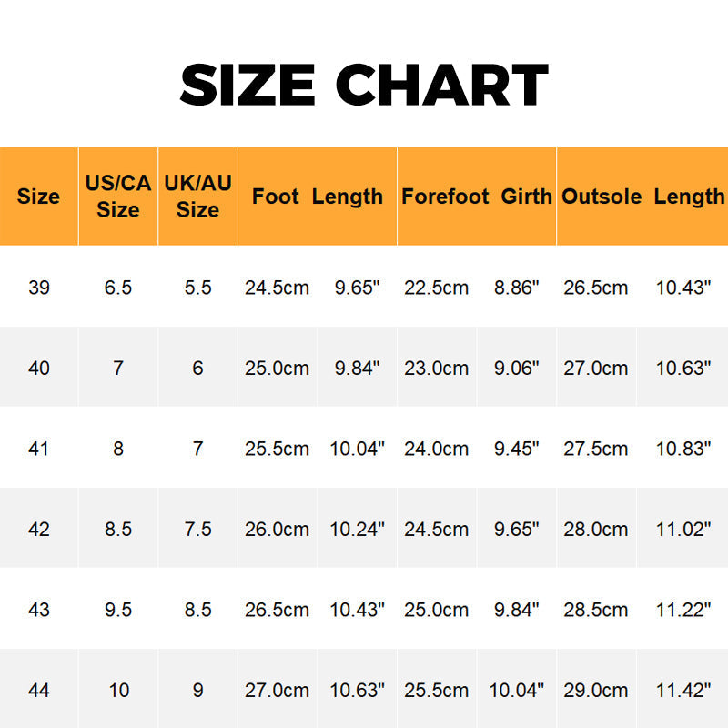
Task: Click size 43 in the Size column
Action: point(39,610)
